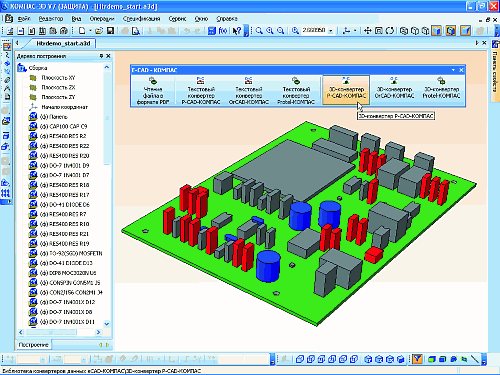Screen dimensions: 500x375
Task: Close the Дерево построения panel
Action: click(108, 56)
